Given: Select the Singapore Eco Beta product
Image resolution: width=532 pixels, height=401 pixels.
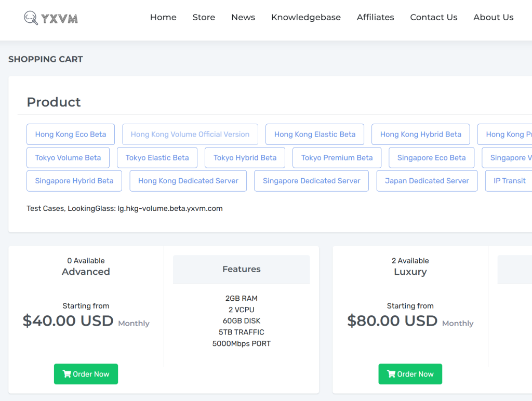Looking at the screenshot, I should click(432, 158).
